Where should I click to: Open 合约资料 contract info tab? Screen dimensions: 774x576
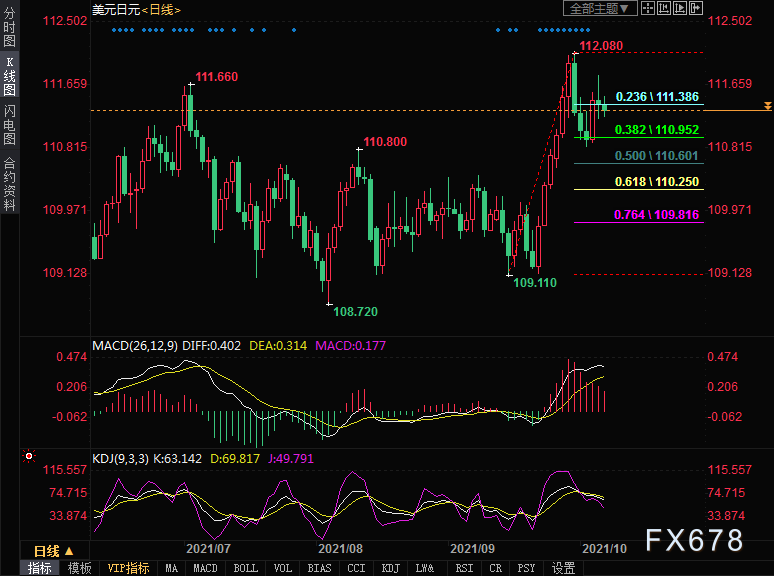(x=9, y=183)
